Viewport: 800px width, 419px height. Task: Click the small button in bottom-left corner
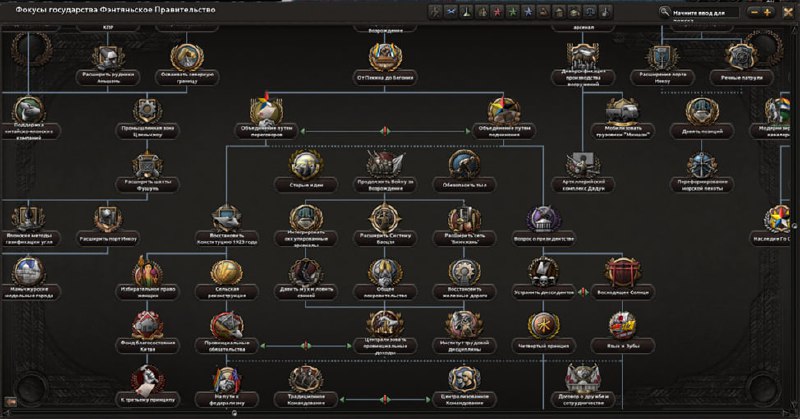pos(10,401)
